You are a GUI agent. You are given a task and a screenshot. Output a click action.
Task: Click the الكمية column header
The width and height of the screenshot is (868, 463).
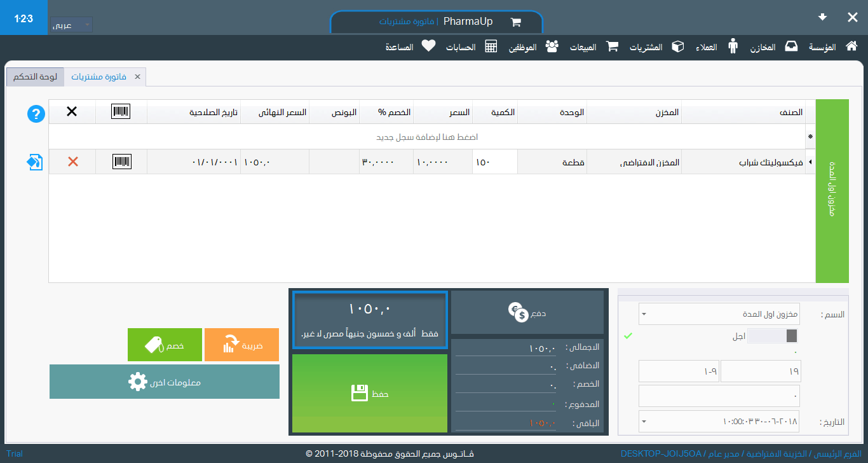coord(495,112)
